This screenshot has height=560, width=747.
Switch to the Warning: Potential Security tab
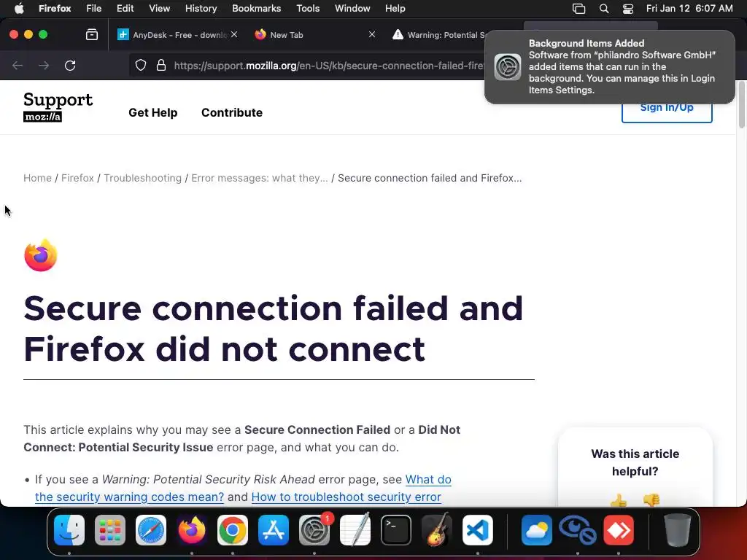click(438, 35)
